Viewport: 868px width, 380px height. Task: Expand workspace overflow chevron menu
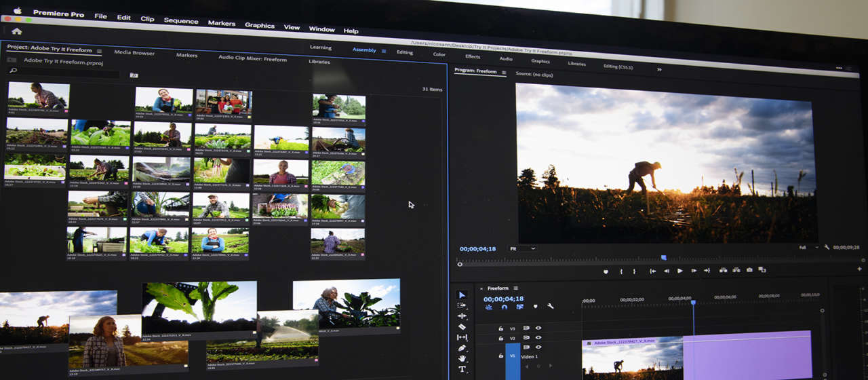[658, 69]
